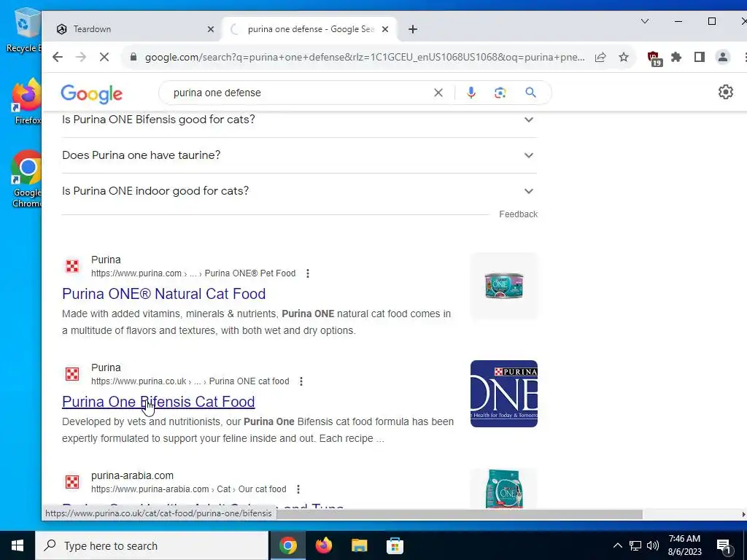Viewport: 747px width, 560px height.
Task: Show hidden system tray icons
Action: [x=617, y=545]
